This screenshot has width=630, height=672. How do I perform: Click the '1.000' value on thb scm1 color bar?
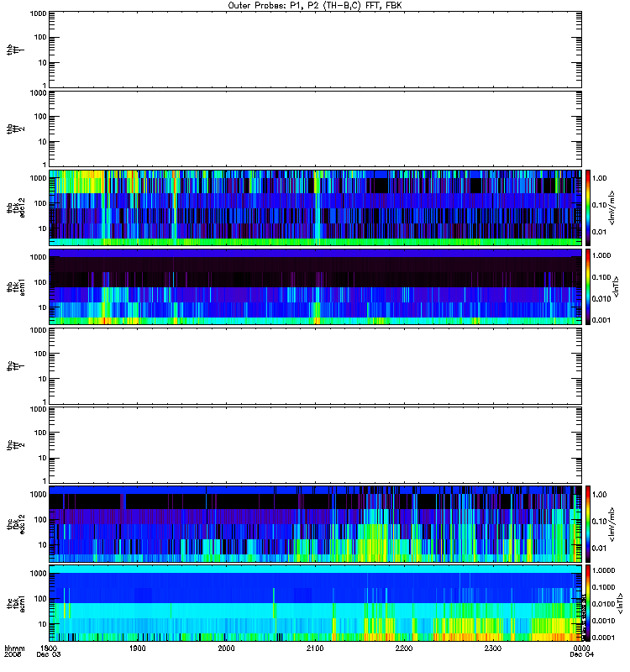[601, 255]
